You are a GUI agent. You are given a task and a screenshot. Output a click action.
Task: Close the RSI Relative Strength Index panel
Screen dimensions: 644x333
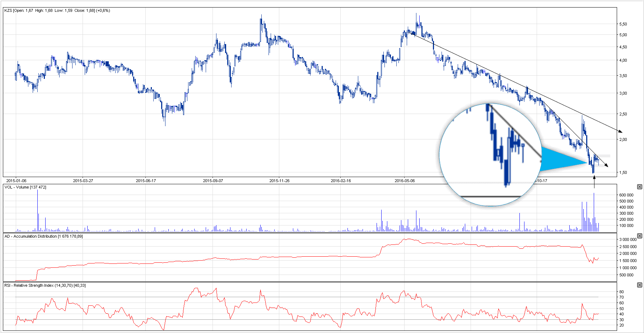tap(639, 285)
